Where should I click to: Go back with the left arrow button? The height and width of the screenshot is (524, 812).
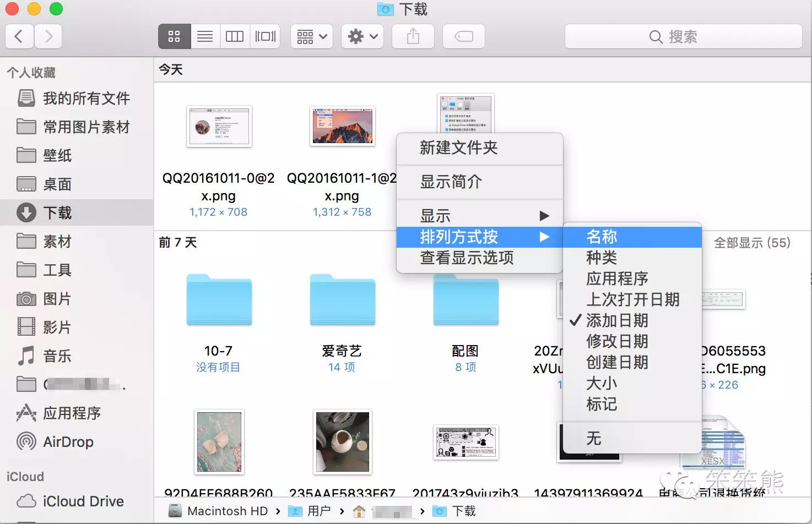click(x=19, y=37)
